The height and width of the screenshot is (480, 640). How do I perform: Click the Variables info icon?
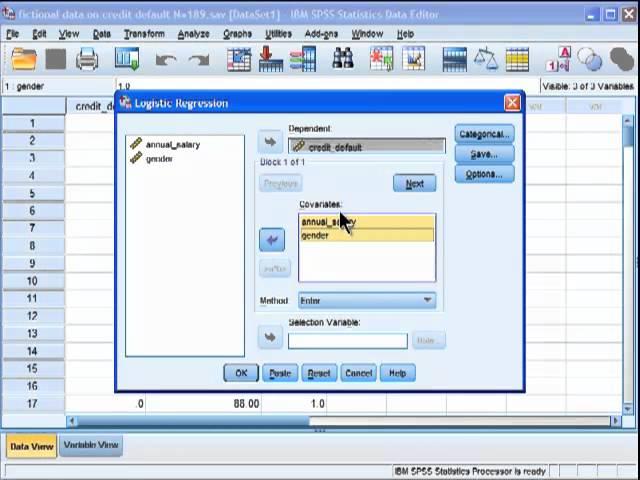[303, 59]
